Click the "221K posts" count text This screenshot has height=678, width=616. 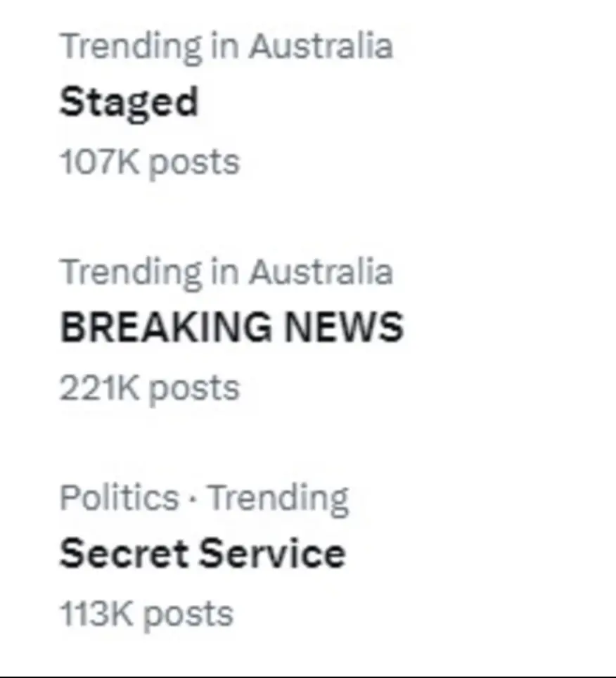pos(149,388)
